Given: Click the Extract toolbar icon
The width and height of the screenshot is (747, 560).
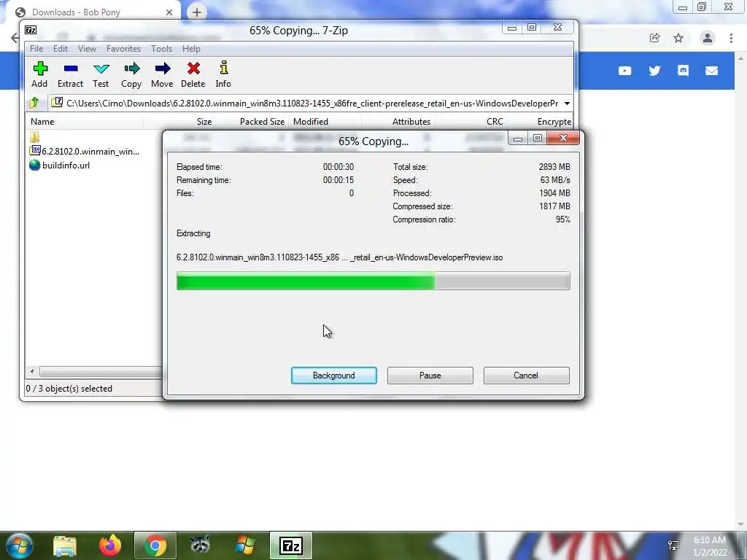Looking at the screenshot, I should coord(71,74).
